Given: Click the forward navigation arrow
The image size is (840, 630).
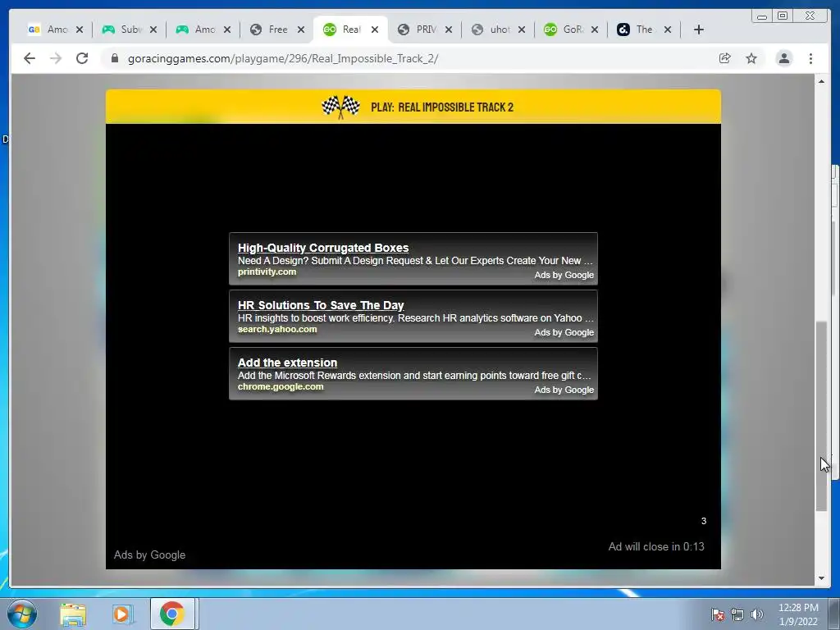Looking at the screenshot, I should pyautogui.click(x=56, y=58).
